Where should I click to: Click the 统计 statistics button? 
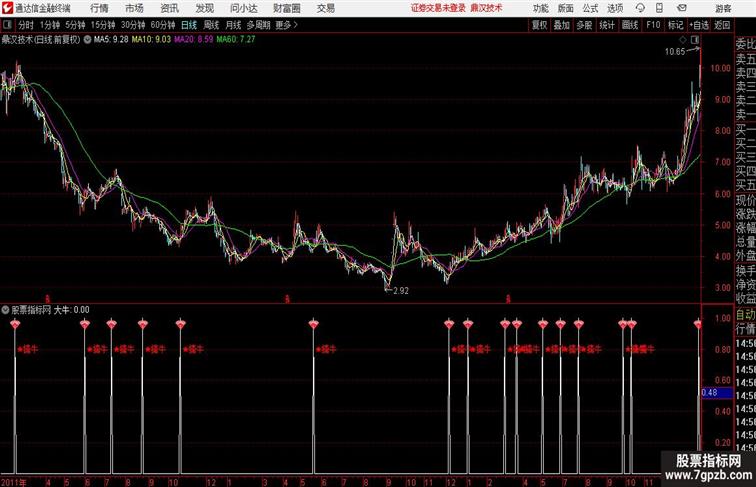(x=607, y=25)
